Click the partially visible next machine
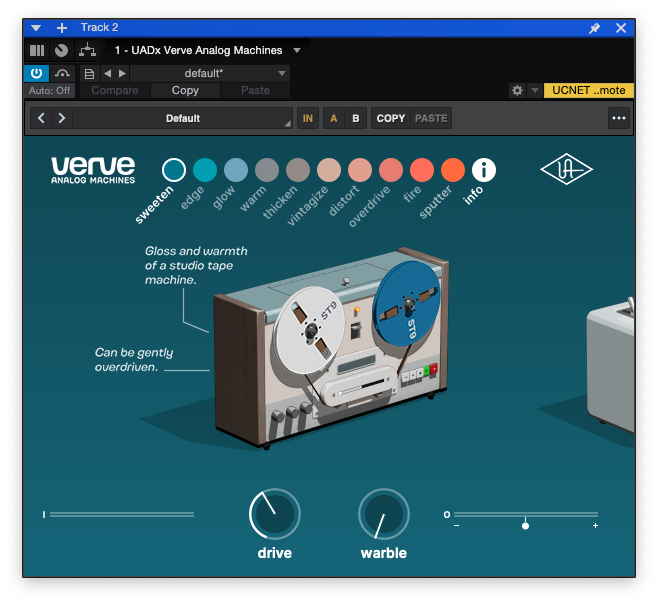Screen dimensions: 658x604 611,363
